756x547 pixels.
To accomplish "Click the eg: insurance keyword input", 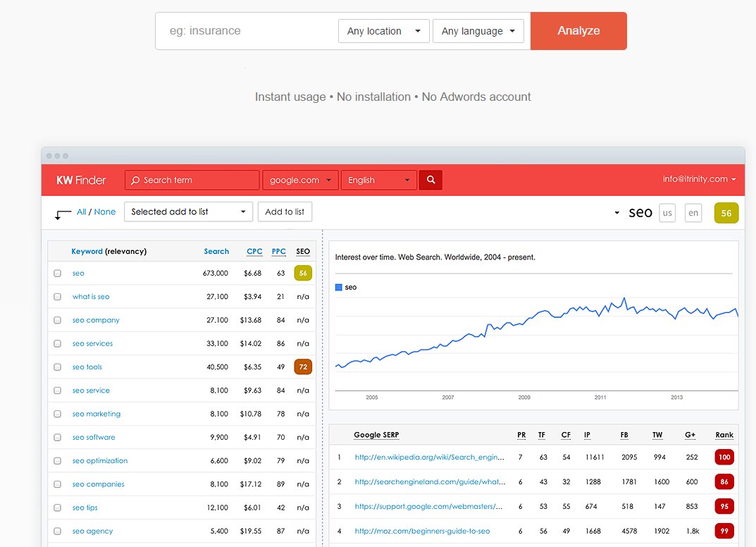I will [246, 31].
